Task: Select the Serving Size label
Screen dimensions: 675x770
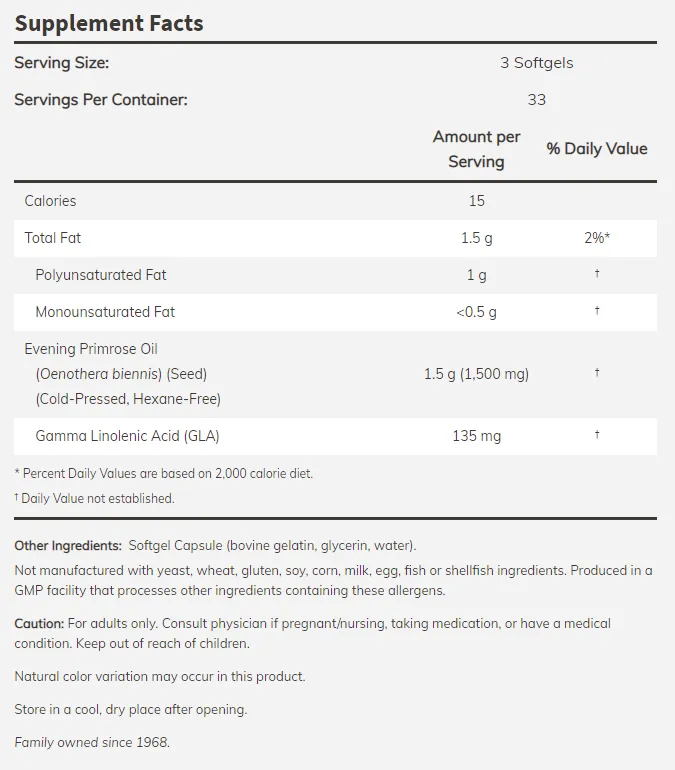Action: pos(62,63)
